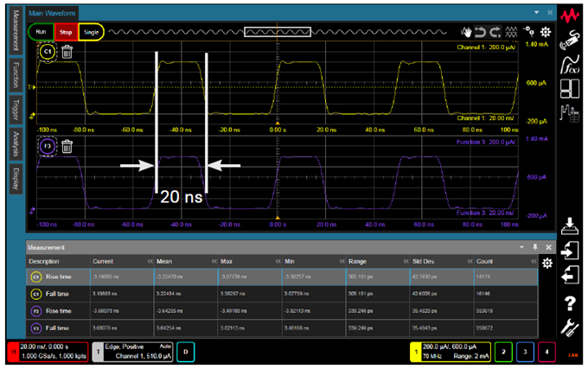Image resolution: width=588 pixels, height=369 pixels.
Task: Select the C1 Rise time row
Action: [282, 277]
